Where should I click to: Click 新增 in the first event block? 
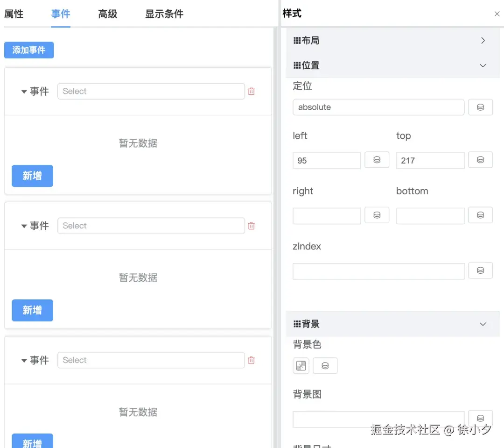32,176
